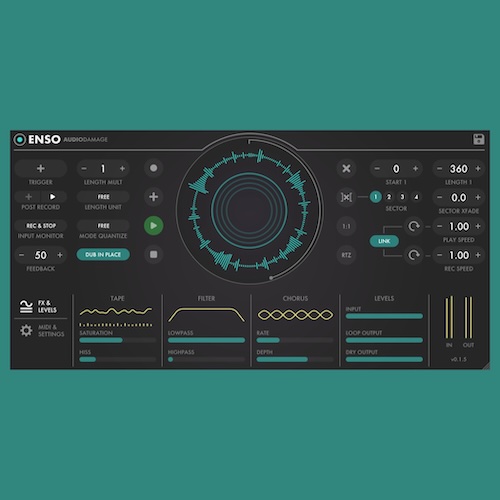Increase Rec Speed value
This screenshot has height=500, width=500.
[478, 255]
